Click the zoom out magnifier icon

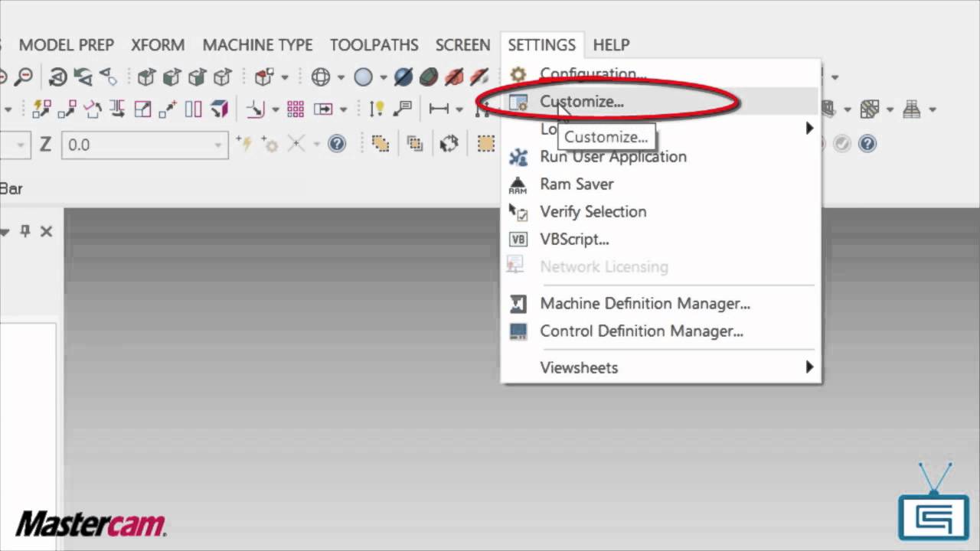[24, 77]
